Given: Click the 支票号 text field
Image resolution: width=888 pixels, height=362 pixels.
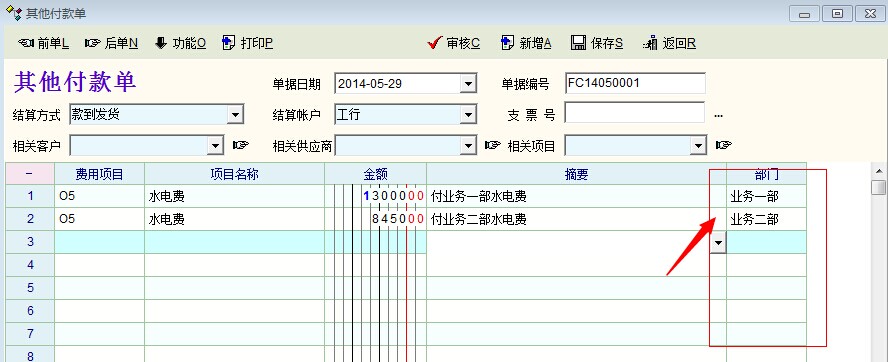Looking at the screenshot, I should (635, 113).
